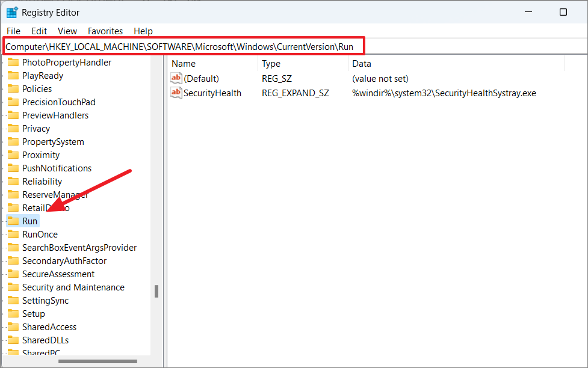The height and width of the screenshot is (368, 588).
Task: Select the SecureAssessment folder icon
Action: pyautogui.click(x=13, y=274)
